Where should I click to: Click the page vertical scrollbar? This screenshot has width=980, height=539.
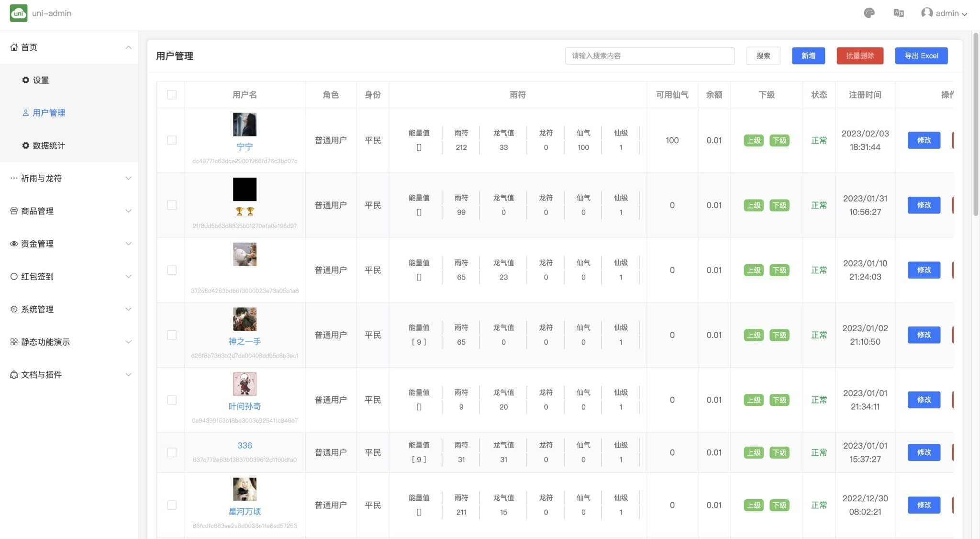coord(976,124)
